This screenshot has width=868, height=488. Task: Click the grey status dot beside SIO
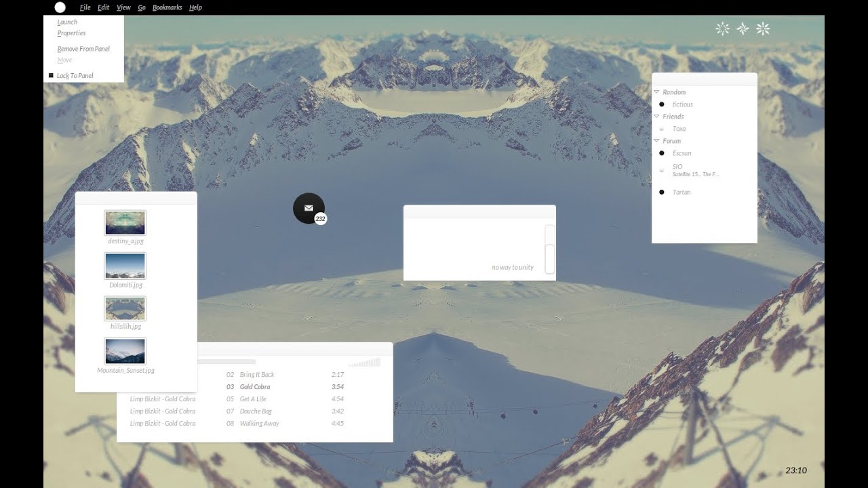coord(662,170)
